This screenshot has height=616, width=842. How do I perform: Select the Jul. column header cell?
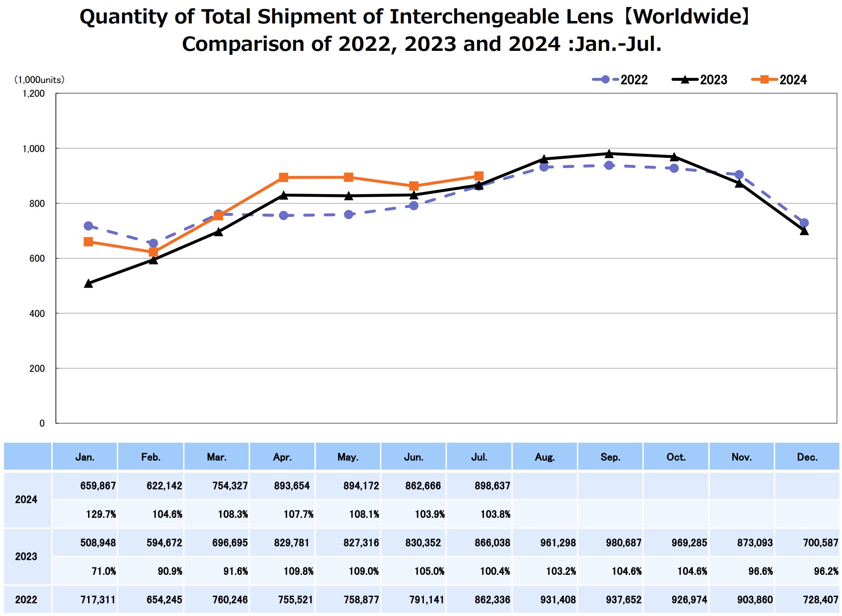(x=479, y=457)
